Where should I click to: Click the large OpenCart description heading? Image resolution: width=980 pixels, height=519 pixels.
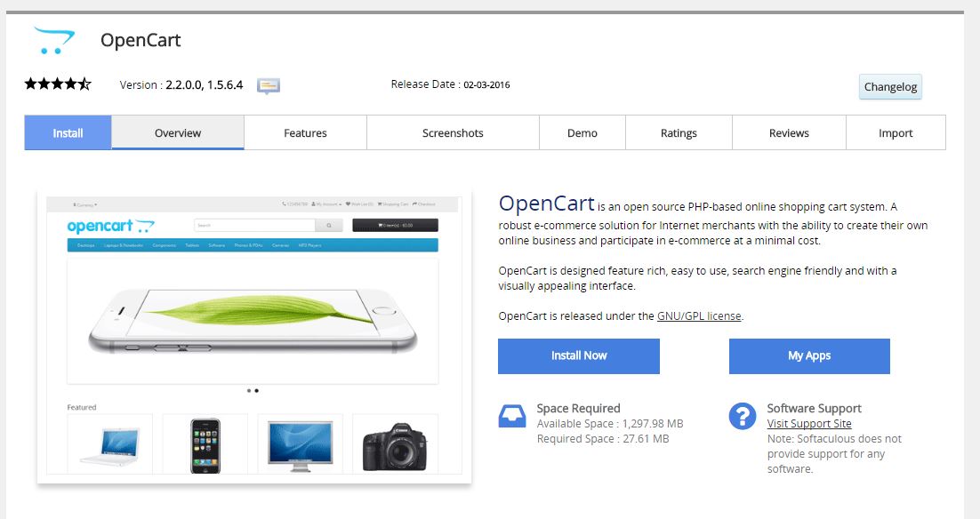(546, 204)
